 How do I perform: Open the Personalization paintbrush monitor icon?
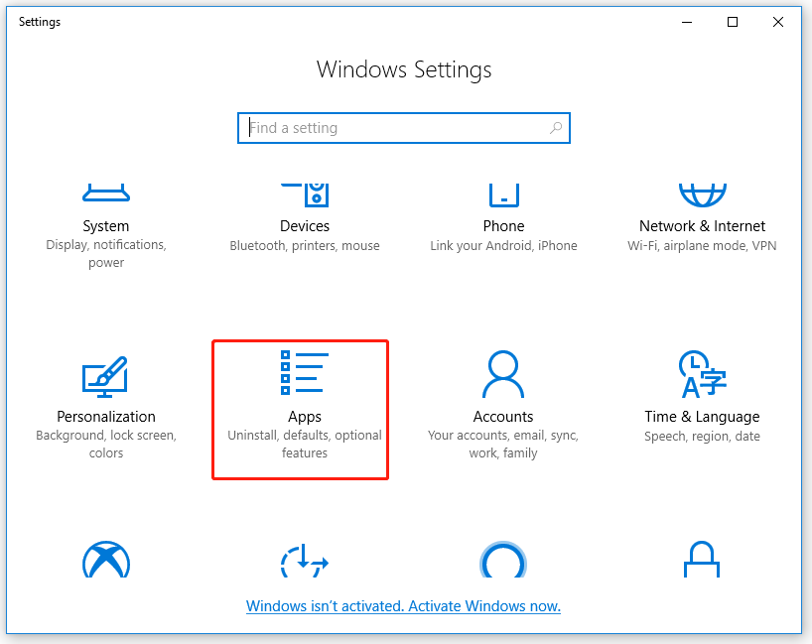[x=105, y=376]
